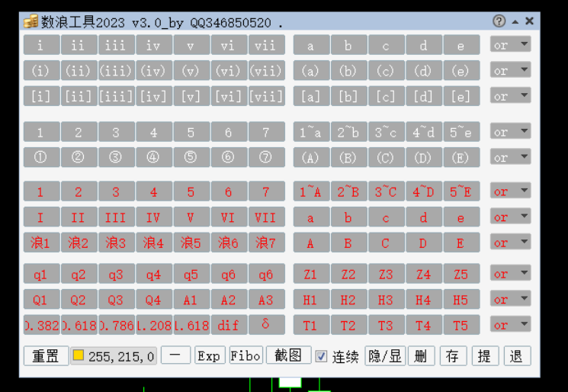Viewport: 568px width, 392px height.
Task: Select the 1.618 ratio label
Action: tap(191, 325)
